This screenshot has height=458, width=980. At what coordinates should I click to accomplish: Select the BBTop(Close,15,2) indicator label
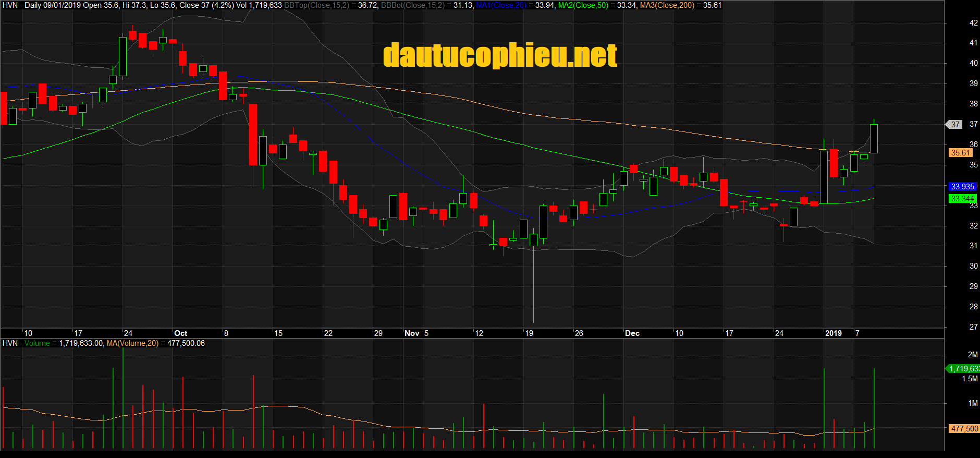click(316, 5)
